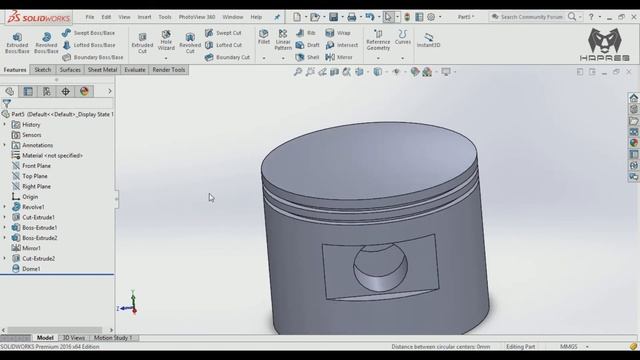Open the Reference Geometry tool

pos(378,40)
